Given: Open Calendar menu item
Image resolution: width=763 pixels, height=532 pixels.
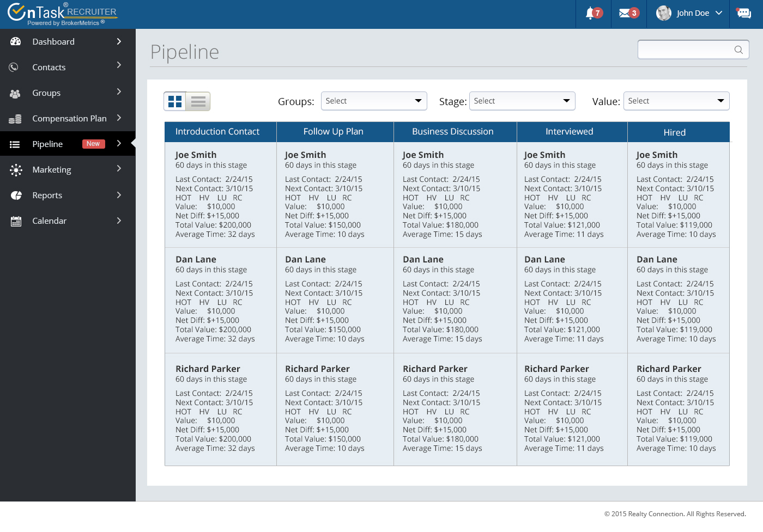Looking at the screenshot, I should [x=68, y=221].
